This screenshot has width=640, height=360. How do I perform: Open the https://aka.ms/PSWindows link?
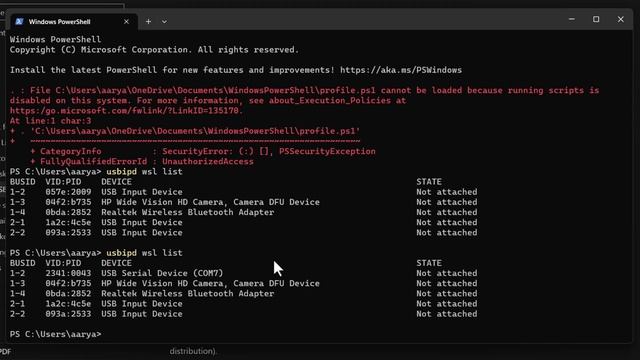[401, 70]
